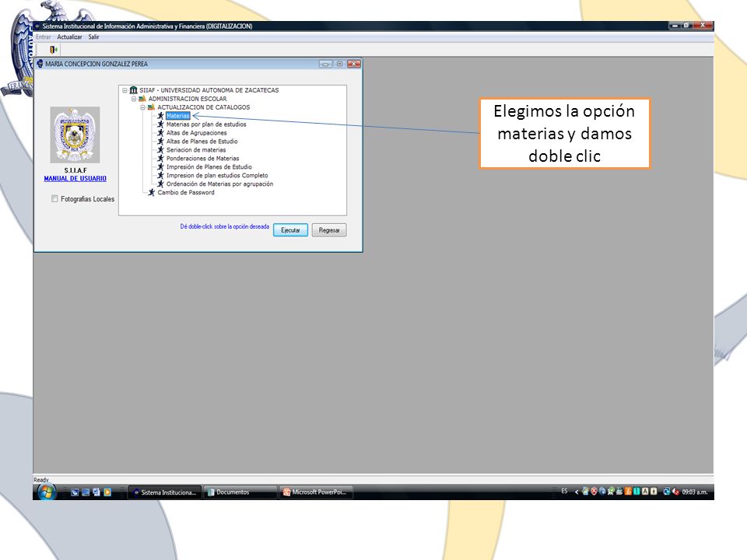Click the toolbar exit door icon

click(x=54, y=50)
